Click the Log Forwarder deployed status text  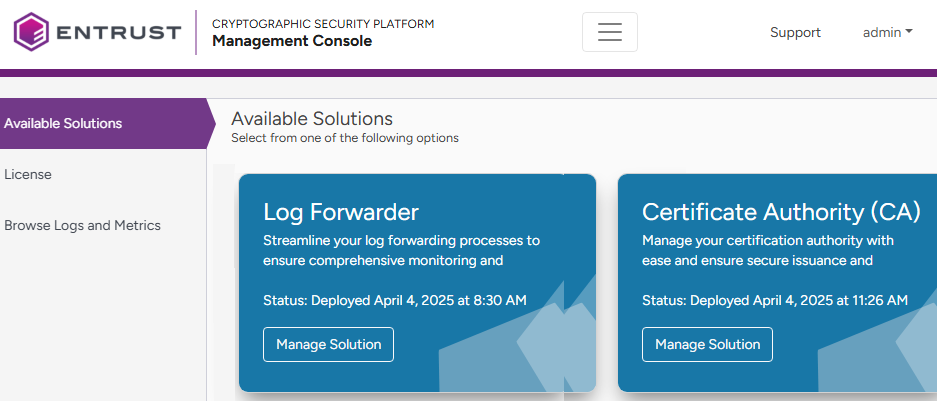[x=394, y=300]
